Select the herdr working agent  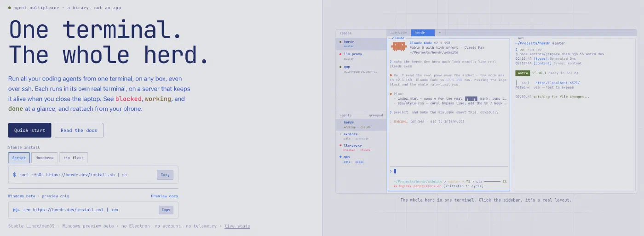[361, 125]
